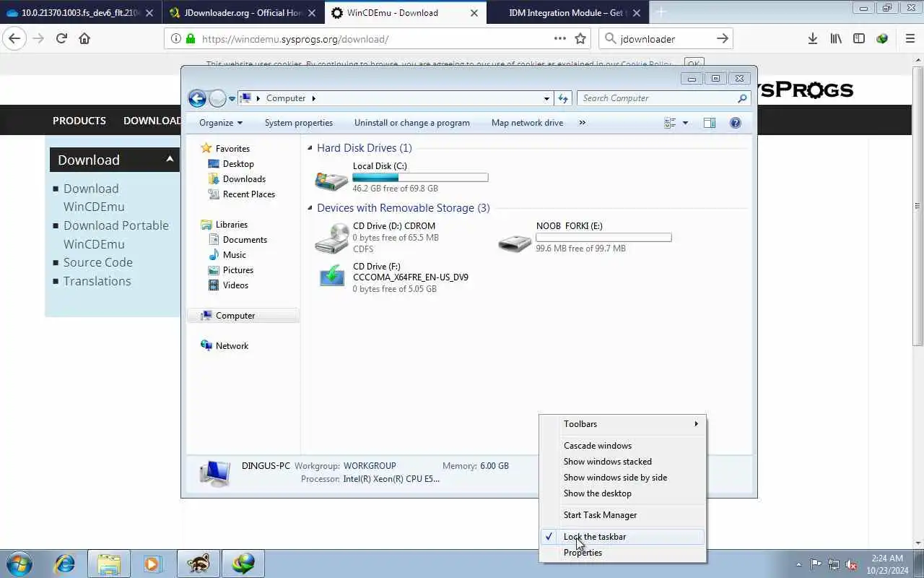Screen dimensions: 924x578
Task: Open Explorer help icon
Action: [736, 123]
